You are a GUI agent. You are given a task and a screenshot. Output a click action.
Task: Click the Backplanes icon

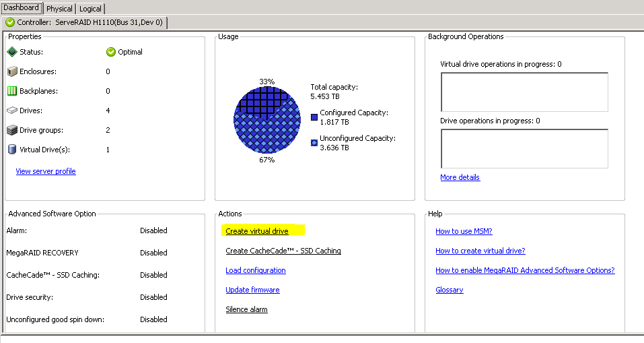(11, 91)
